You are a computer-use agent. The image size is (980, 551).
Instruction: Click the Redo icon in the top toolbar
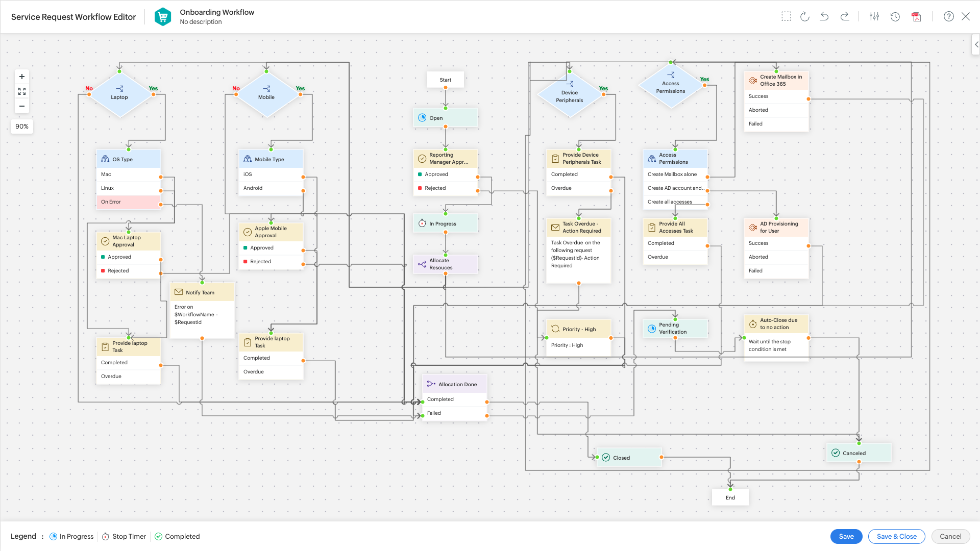click(845, 16)
